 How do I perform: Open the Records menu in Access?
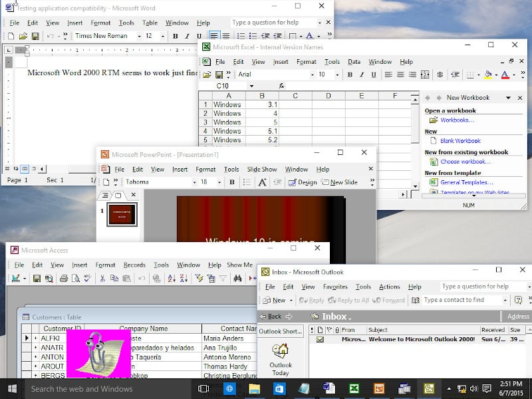click(x=134, y=265)
